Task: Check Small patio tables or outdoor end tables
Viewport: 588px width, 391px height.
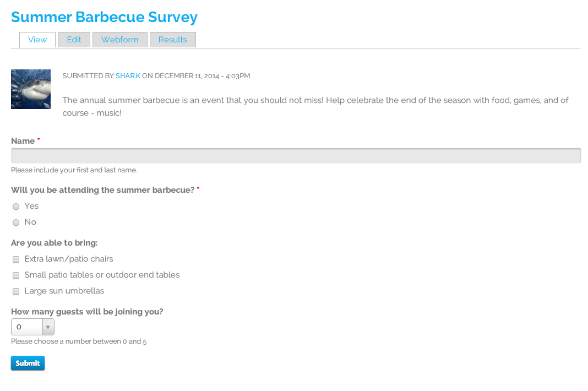Action: pos(16,275)
